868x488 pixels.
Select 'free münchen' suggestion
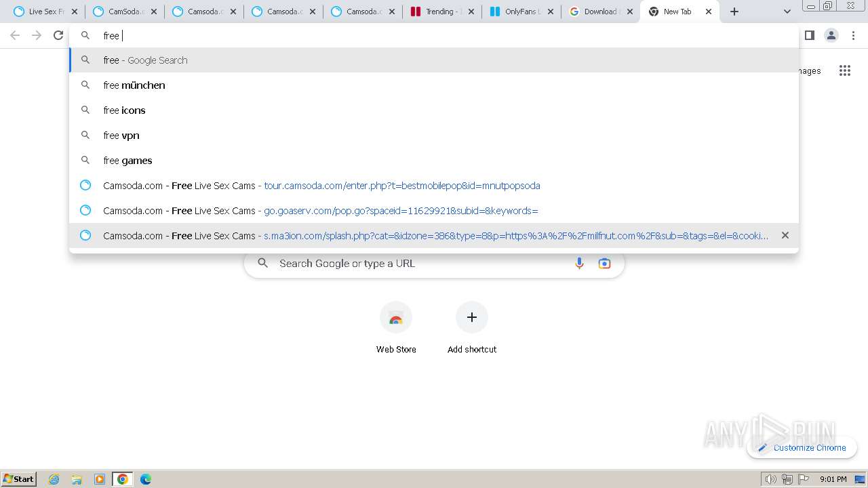[x=434, y=85]
